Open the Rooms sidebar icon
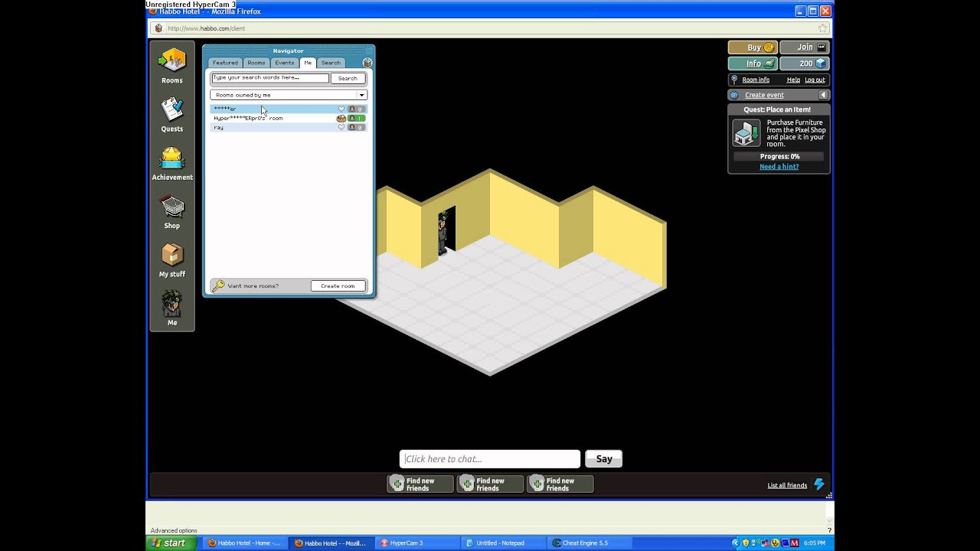The height and width of the screenshot is (551, 980). pos(172,61)
